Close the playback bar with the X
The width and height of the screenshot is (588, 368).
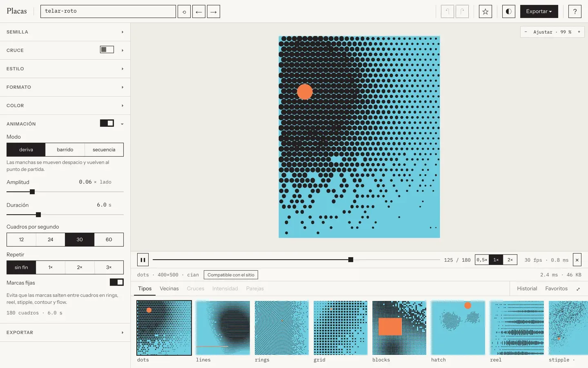coord(577,260)
